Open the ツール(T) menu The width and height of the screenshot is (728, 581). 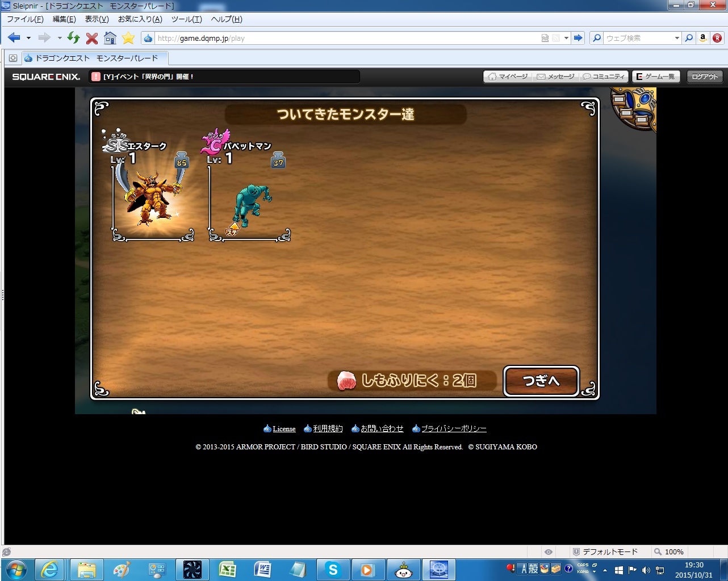(x=186, y=19)
